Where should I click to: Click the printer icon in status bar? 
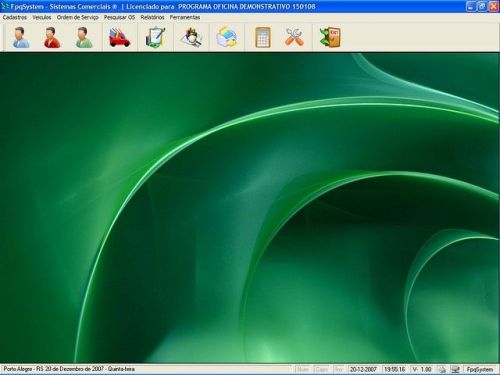[x=442, y=369]
